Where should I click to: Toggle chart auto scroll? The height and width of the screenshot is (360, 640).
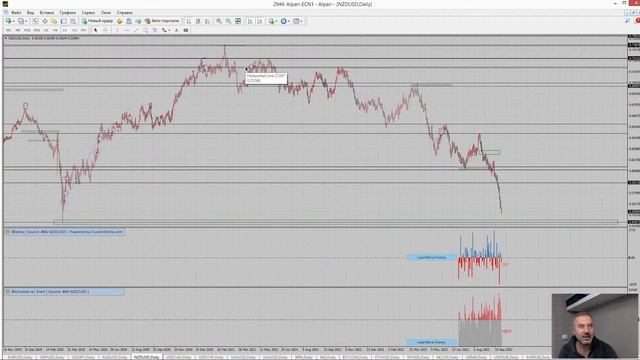point(250,21)
